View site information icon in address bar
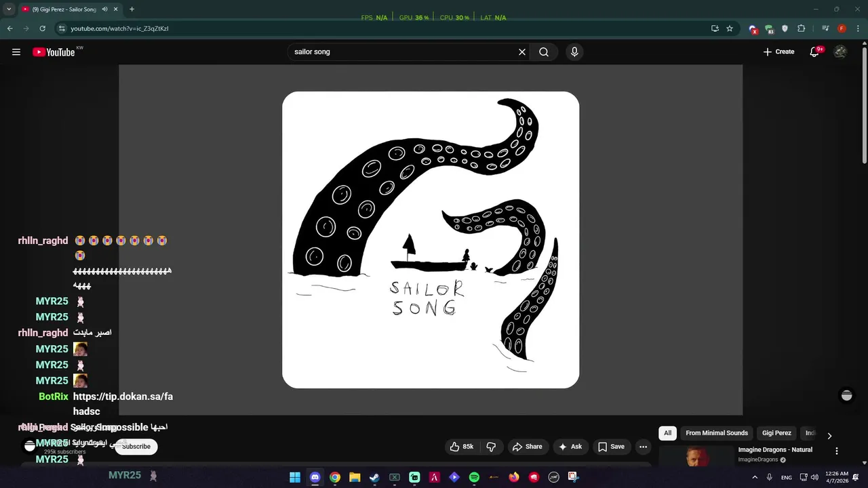Viewport: 868px width, 488px height. click(x=62, y=28)
